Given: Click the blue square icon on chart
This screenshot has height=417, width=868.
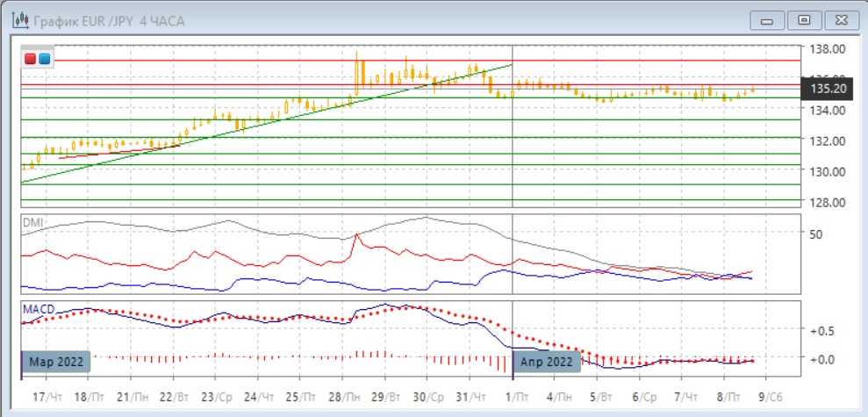Looking at the screenshot, I should coord(45,59).
